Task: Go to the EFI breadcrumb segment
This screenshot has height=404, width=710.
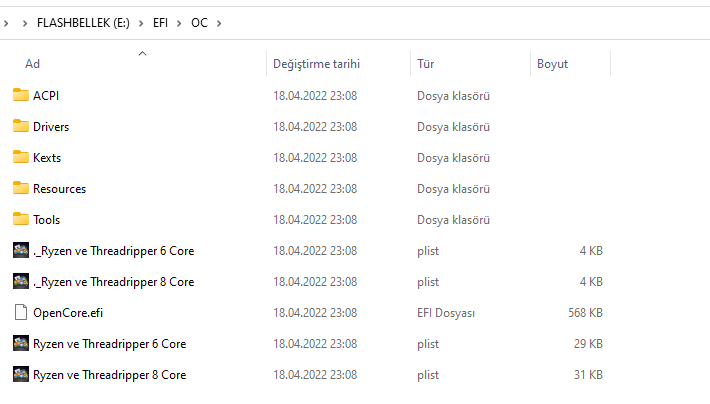Action: point(160,22)
